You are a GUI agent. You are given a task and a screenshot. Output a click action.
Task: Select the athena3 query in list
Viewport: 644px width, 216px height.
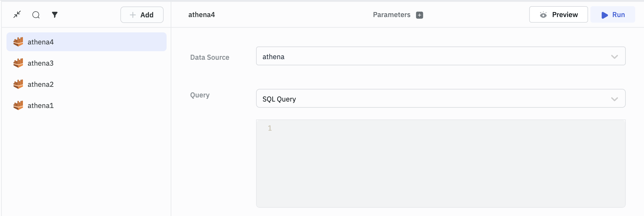pos(41,63)
